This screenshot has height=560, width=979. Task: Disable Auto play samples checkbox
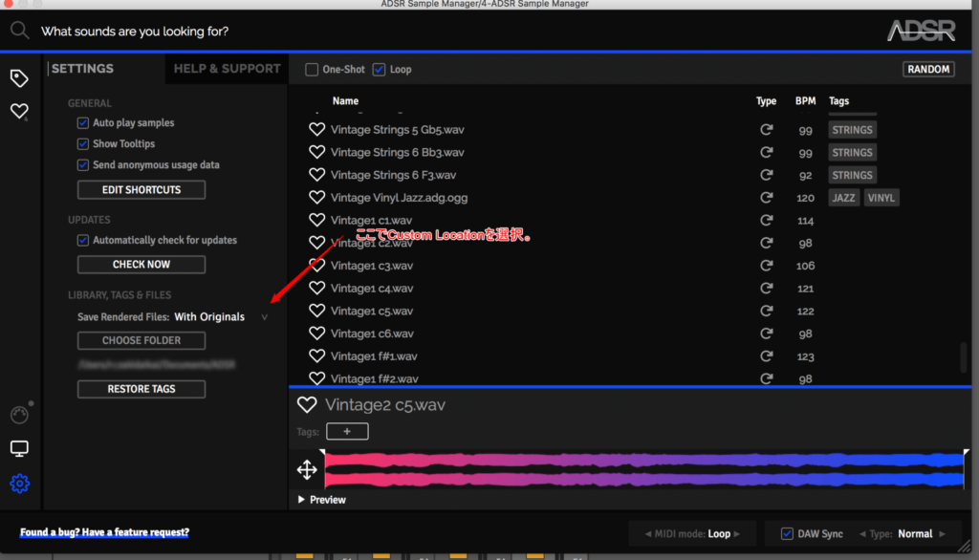coord(83,123)
